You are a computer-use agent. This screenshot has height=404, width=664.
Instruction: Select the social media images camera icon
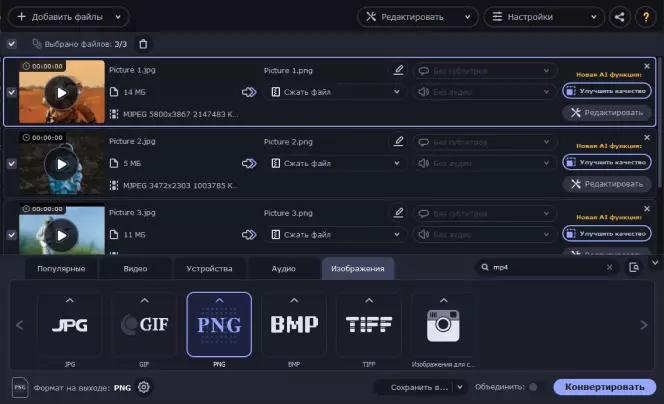(443, 325)
